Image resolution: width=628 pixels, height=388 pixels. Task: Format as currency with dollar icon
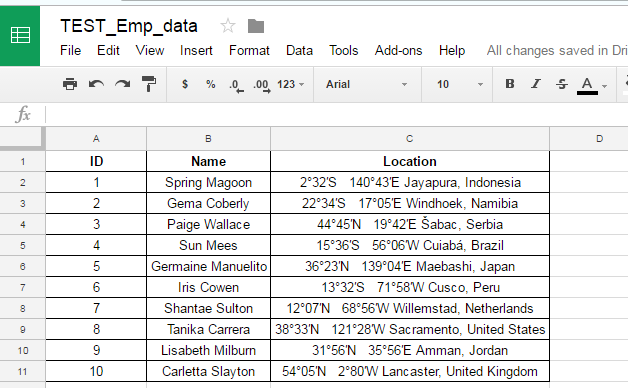coord(185,84)
